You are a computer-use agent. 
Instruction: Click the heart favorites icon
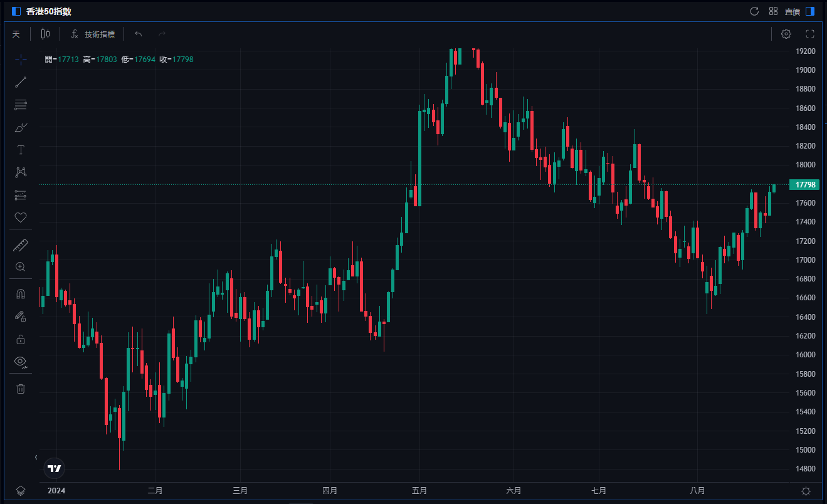(21, 218)
